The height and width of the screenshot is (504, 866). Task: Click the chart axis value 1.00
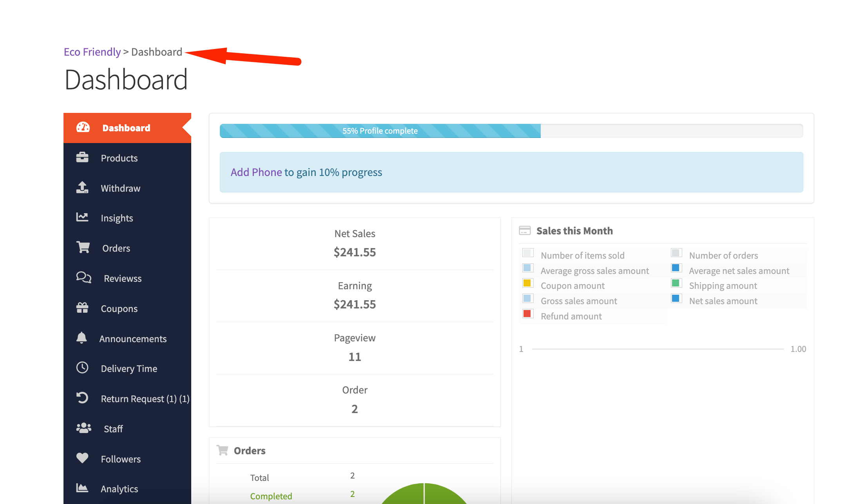pyautogui.click(x=798, y=349)
